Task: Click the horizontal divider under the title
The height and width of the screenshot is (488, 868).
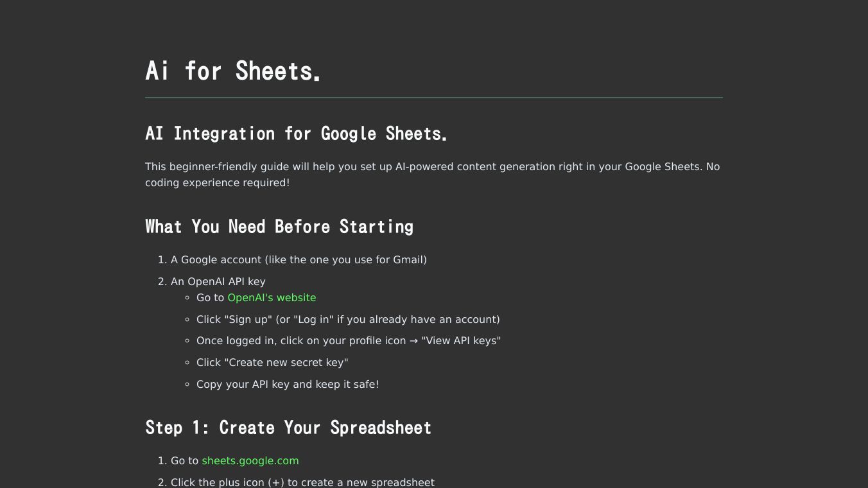Action: 433,98
